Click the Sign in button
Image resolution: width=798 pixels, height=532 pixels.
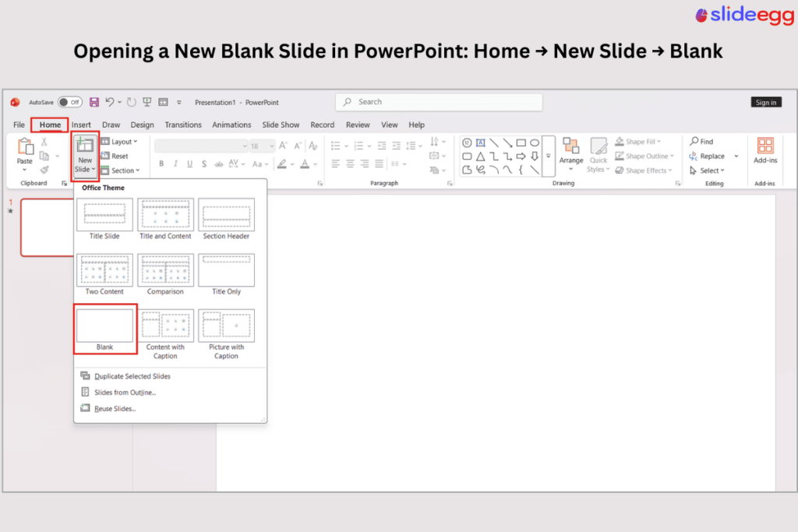pyautogui.click(x=766, y=102)
